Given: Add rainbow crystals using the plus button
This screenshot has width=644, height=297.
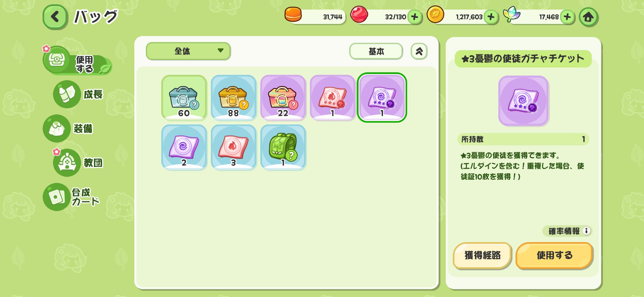Looking at the screenshot, I should click(x=567, y=17).
